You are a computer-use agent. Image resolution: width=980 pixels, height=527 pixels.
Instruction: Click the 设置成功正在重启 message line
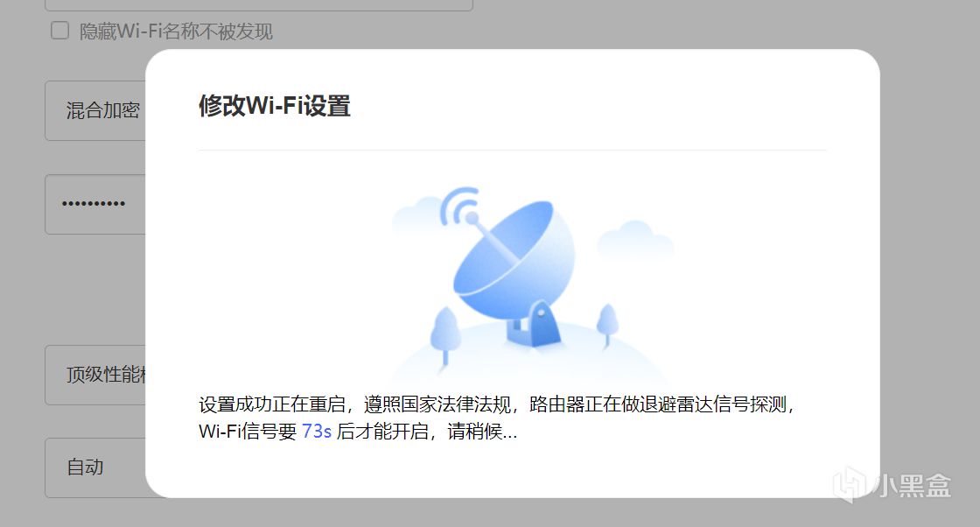tap(496, 404)
